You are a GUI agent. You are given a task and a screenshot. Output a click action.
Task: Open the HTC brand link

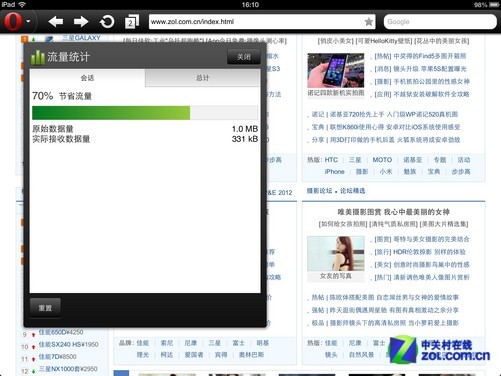(x=331, y=160)
